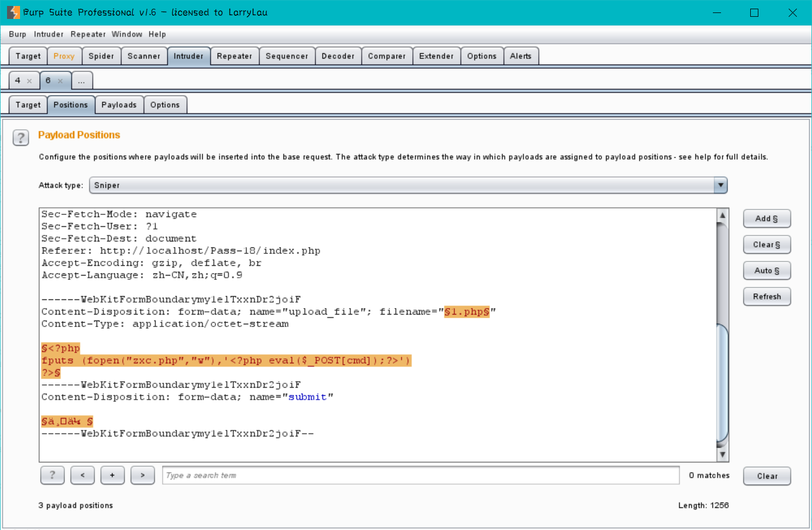Open the Sniper attack type combo box
Viewport: 812px width, 530px height.
click(408, 185)
